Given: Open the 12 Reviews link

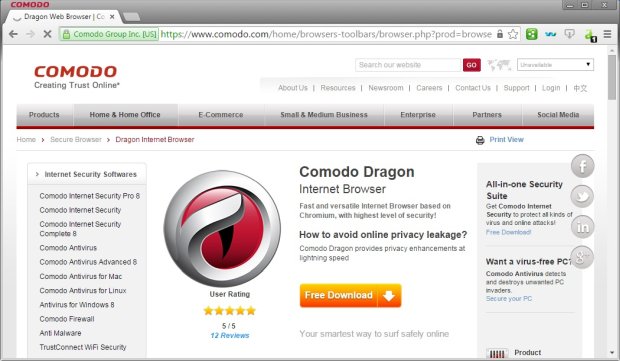Looking at the screenshot, I should (230, 335).
